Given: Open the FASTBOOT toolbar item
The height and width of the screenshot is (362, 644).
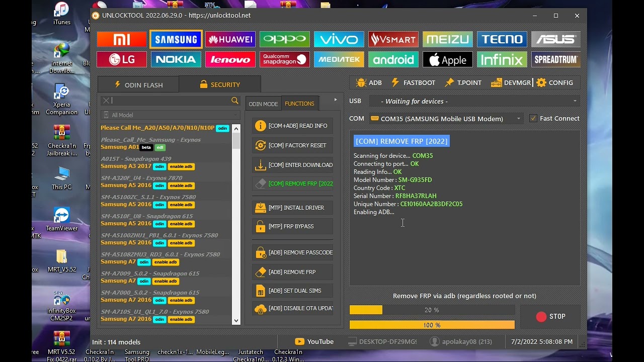Looking at the screenshot, I should 413,82.
